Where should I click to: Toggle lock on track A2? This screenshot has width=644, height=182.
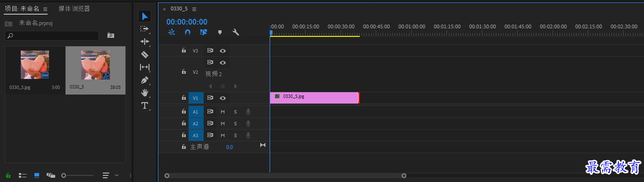pyautogui.click(x=184, y=123)
